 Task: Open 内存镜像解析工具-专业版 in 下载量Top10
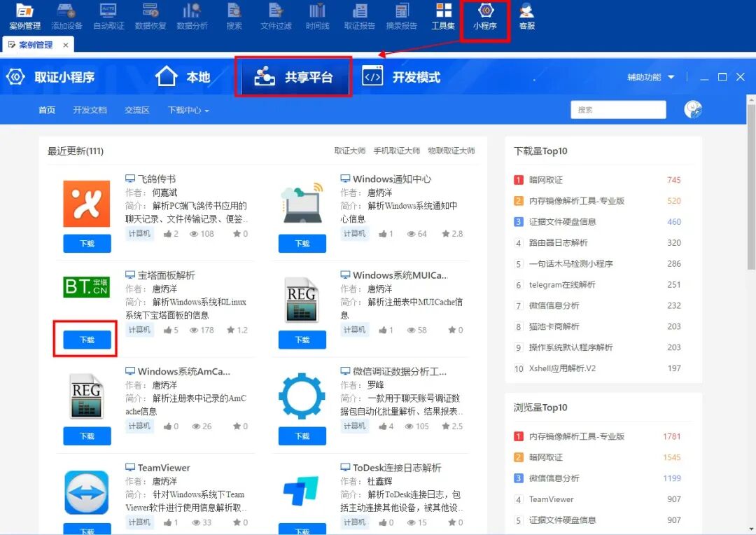coord(577,201)
